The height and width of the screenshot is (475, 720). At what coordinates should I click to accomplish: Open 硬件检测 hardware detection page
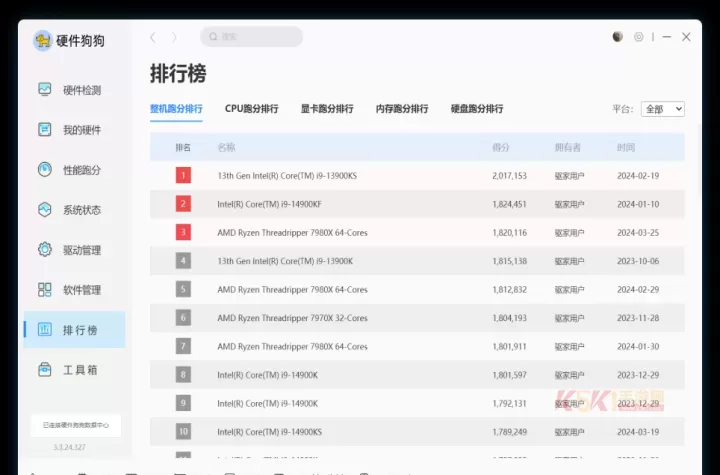coord(74,90)
